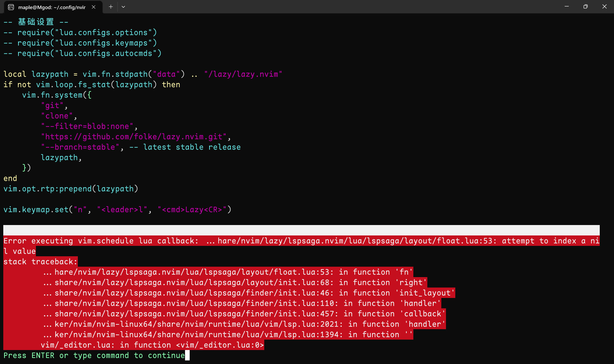The width and height of the screenshot is (614, 364).
Task: Click the commented require lua.configs.options line
Action: point(79,32)
